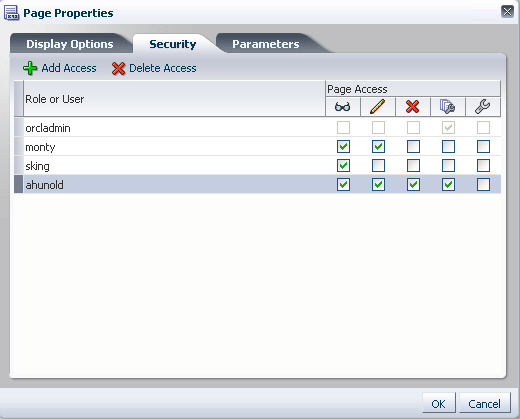Image resolution: width=520 pixels, height=419 pixels.
Task: Uncheck edit access for ahunold
Action: pos(378,184)
